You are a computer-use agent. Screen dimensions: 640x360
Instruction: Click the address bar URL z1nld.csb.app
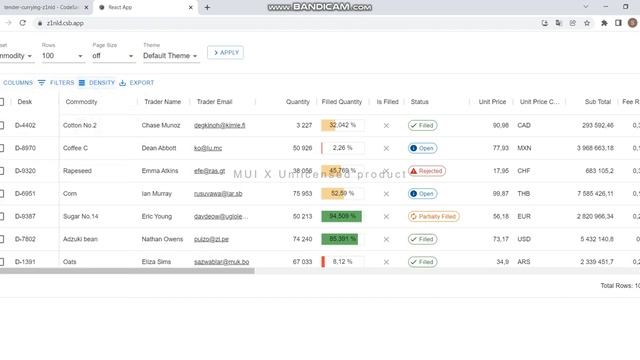(x=65, y=23)
